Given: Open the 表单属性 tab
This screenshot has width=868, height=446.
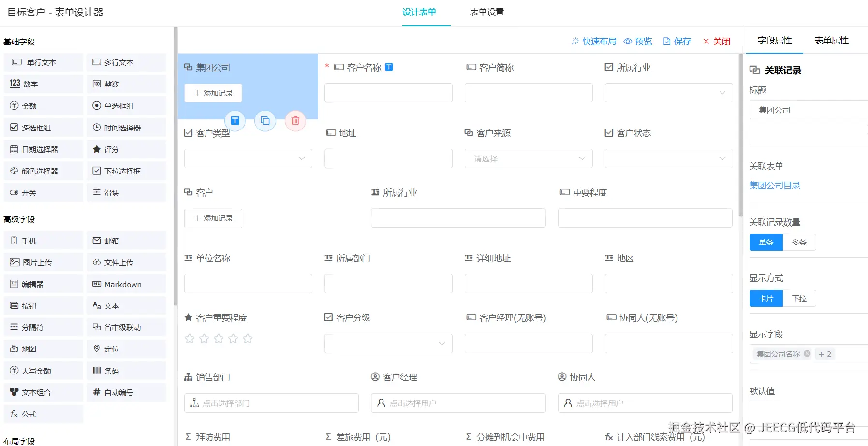Looking at the screenshot, I should pyautogui.click(x=831, y=41).
